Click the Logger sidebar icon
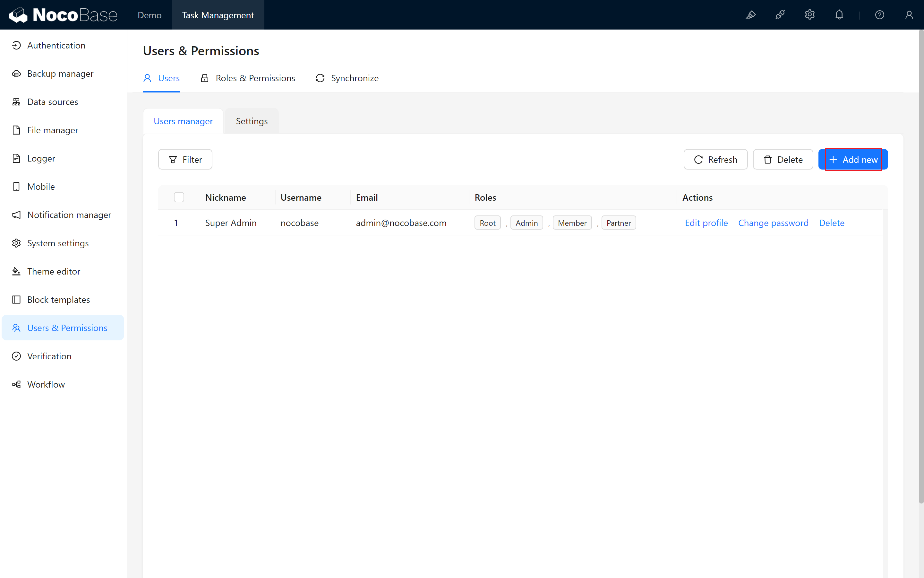Image resolution: width=924 pixels, height=578 pixels. pos(16,158)
